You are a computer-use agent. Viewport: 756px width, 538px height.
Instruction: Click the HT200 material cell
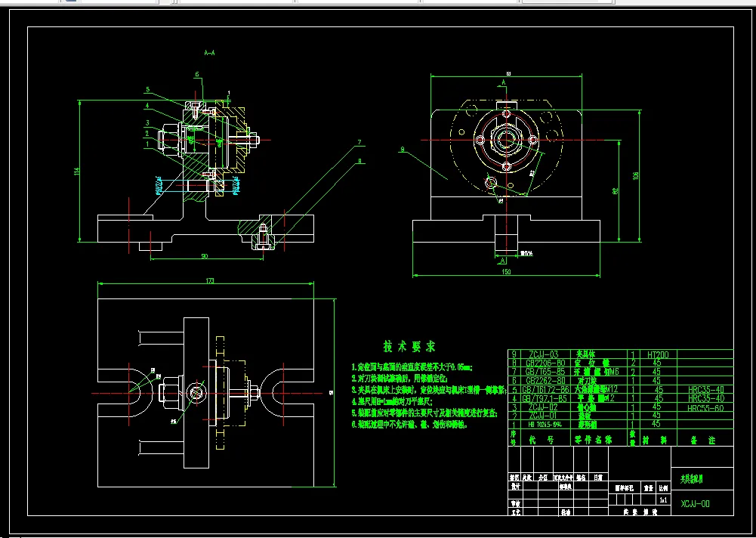tap(658, 354)
